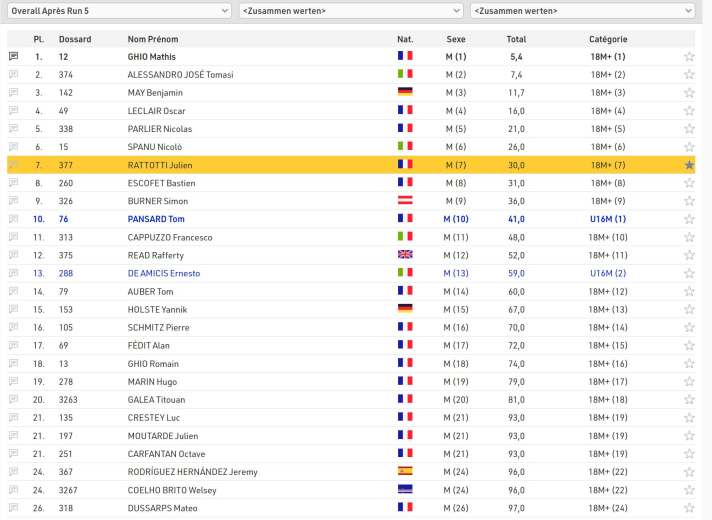
Task: Click the U16M (2) category cell
Action: coord(608,273)
